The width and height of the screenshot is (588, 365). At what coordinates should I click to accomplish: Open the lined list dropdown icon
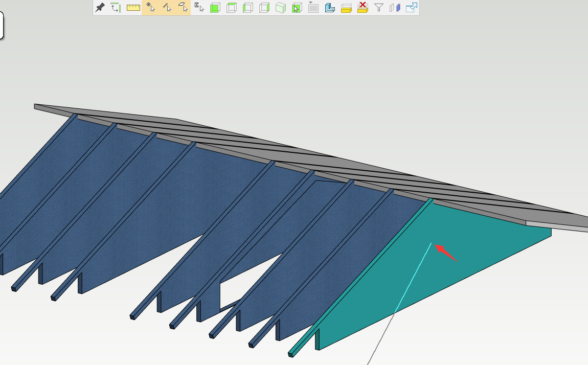pyautogui.click(x=313, y=8)
